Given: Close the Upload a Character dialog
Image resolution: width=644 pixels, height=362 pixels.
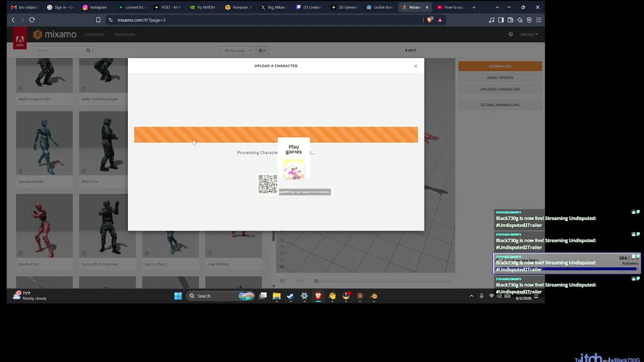Looking at the screenshot, I should point(416,66).
